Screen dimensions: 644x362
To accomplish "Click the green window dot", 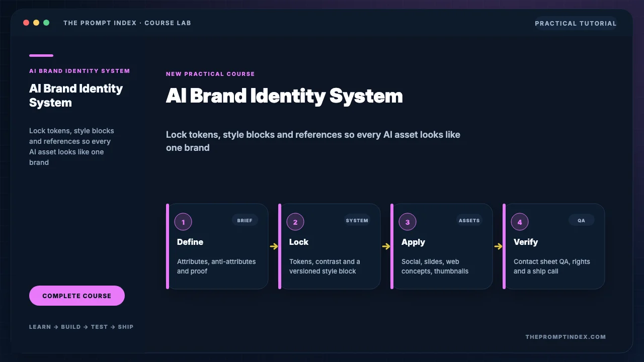I will (46, 23).
